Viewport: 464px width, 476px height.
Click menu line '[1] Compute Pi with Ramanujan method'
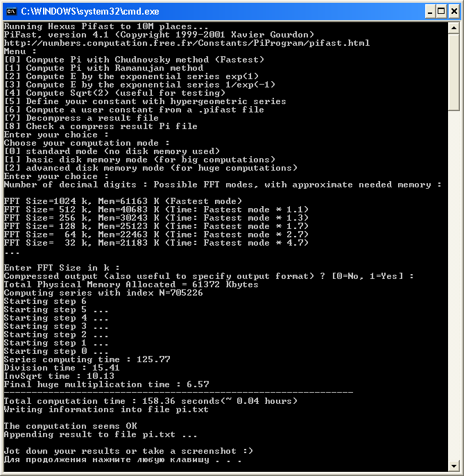click(x=103, y=68)
